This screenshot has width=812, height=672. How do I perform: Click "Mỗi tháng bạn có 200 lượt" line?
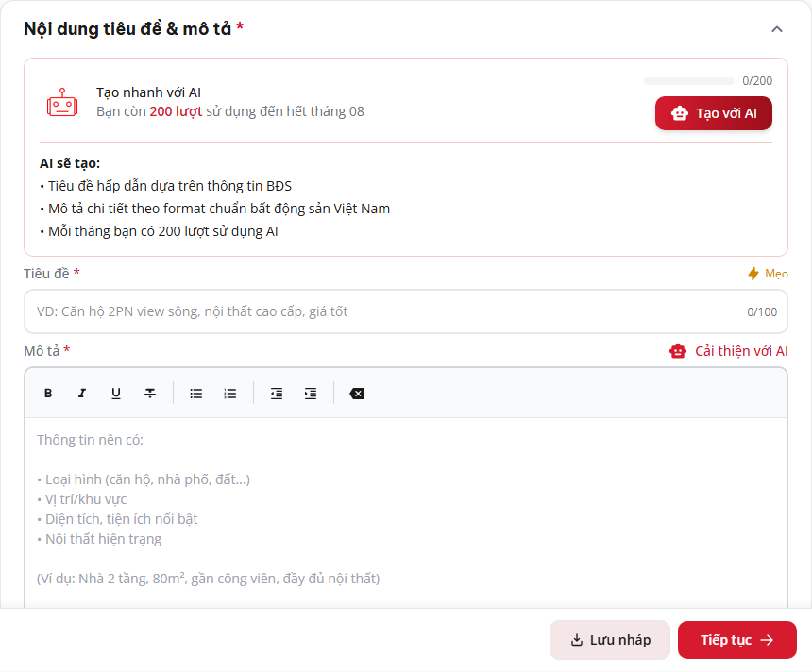click(159, 231)
